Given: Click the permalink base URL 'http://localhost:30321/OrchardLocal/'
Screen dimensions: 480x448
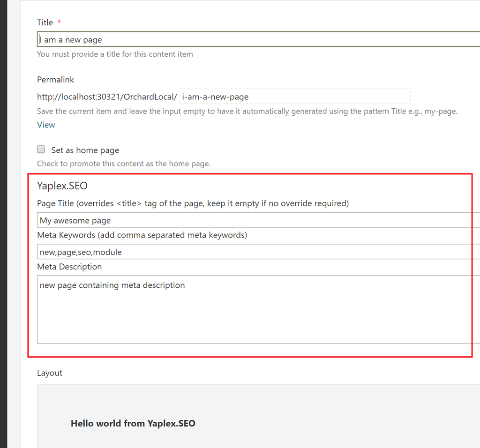Looking at the screenshot, I should coord(107,97).
